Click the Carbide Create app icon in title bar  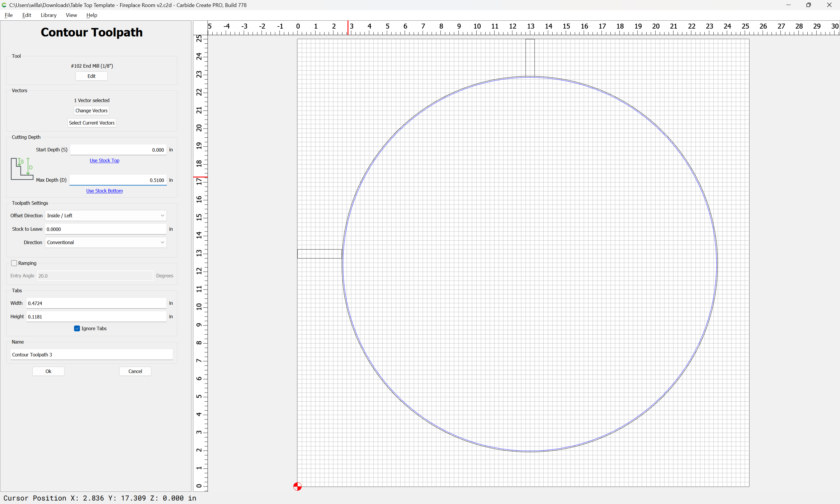[x=4, y=5]
